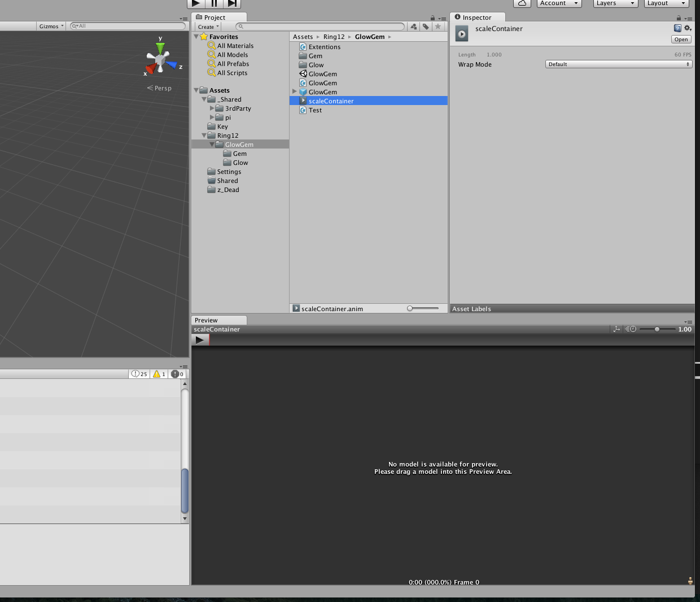Pause the editor with the Pause button
Viewport: 700px width, 602px height.
pos(214,3)
